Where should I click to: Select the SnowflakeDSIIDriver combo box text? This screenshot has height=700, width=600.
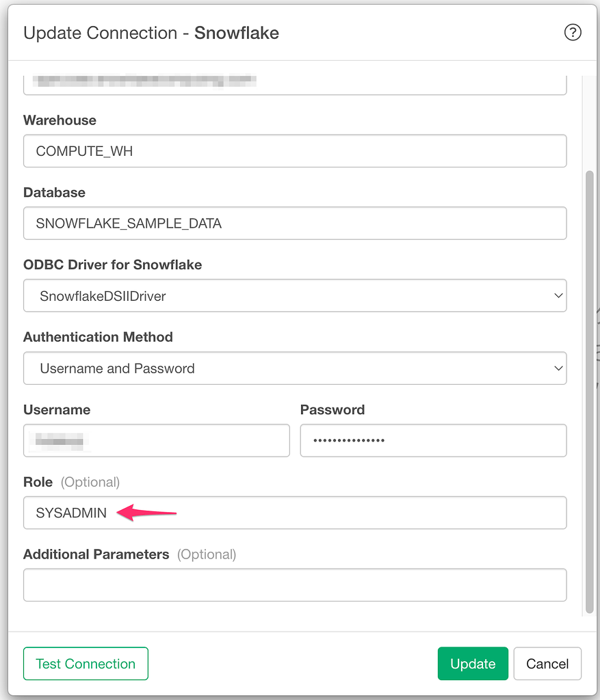[x=103, y=296]
